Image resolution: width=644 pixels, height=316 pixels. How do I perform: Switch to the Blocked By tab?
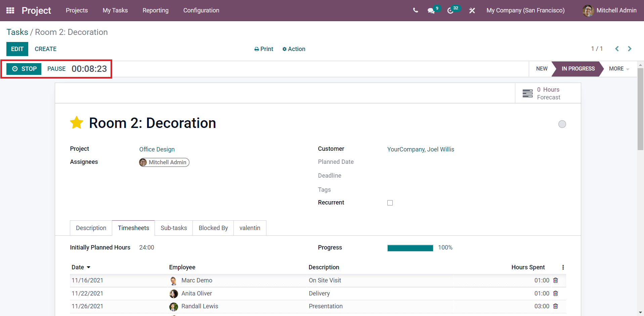213,228
